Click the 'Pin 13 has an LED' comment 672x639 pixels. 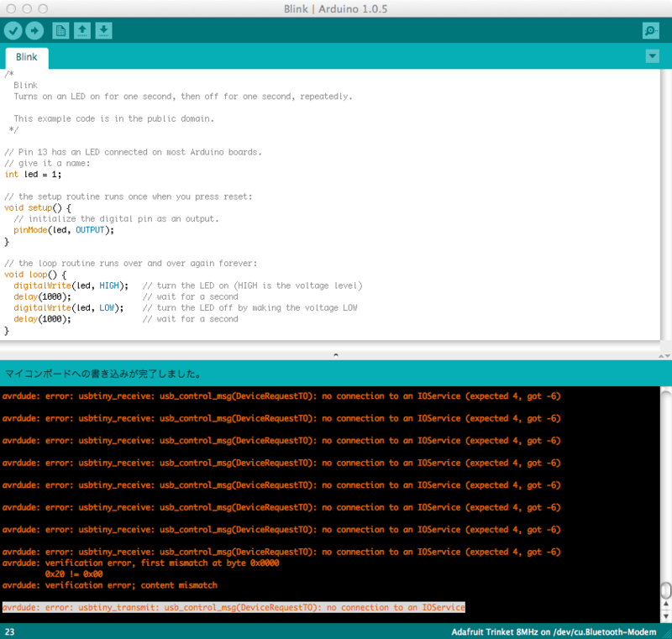pyautogui.click(x=133, y=152)
